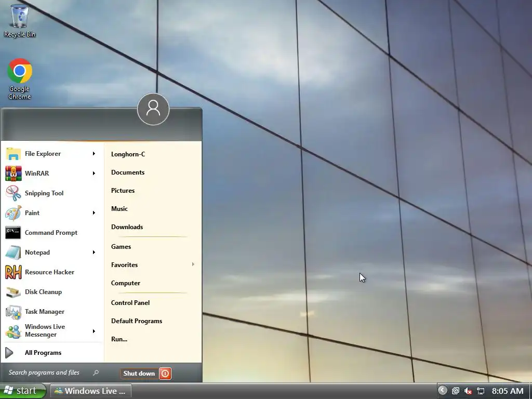Image resolution: width=532 pixels, height=399 pixels.
Task: Click the All Programs arrow icon
Action: click(x=9, y=353)
